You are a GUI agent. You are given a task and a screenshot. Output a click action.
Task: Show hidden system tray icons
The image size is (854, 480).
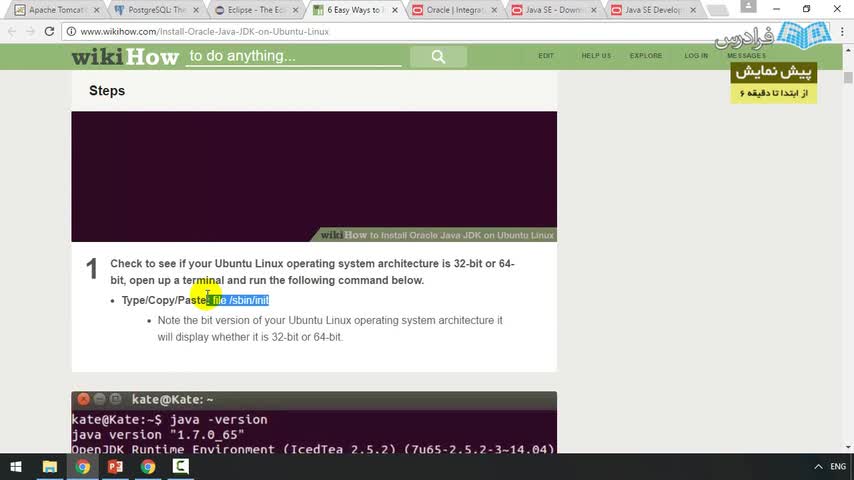click(818, 467)
